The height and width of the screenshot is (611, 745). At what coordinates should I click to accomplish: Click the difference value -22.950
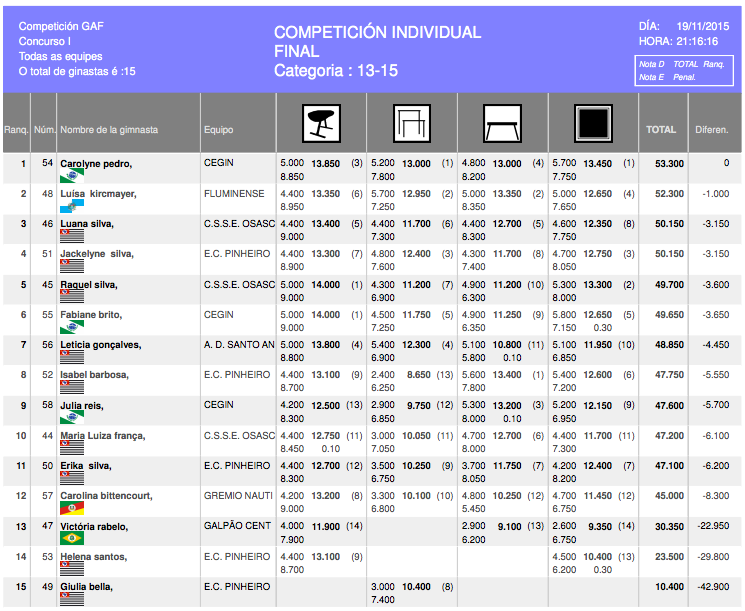tap(713, 526)
